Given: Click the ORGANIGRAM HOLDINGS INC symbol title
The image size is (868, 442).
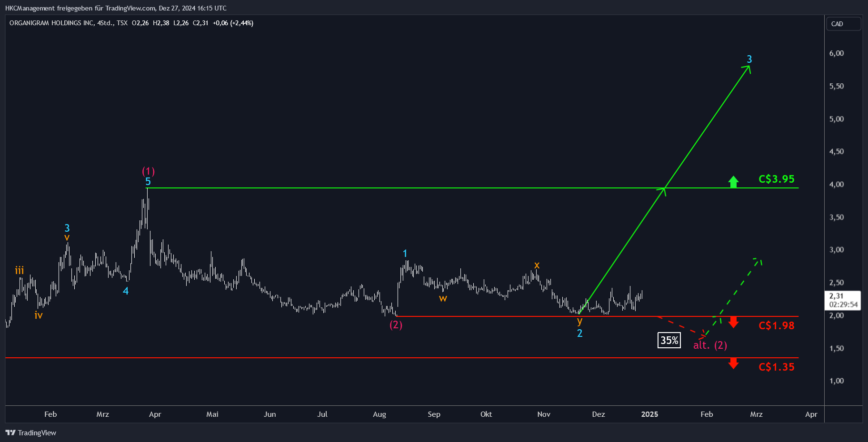Looking at the screenshot, I should pyautogui.click(x=51, y=23).
